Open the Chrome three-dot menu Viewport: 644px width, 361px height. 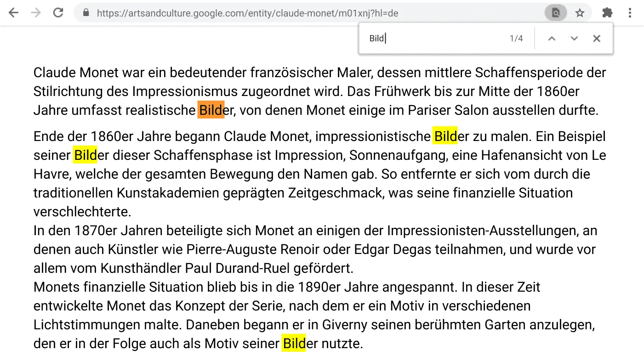[x=630, y=12]
